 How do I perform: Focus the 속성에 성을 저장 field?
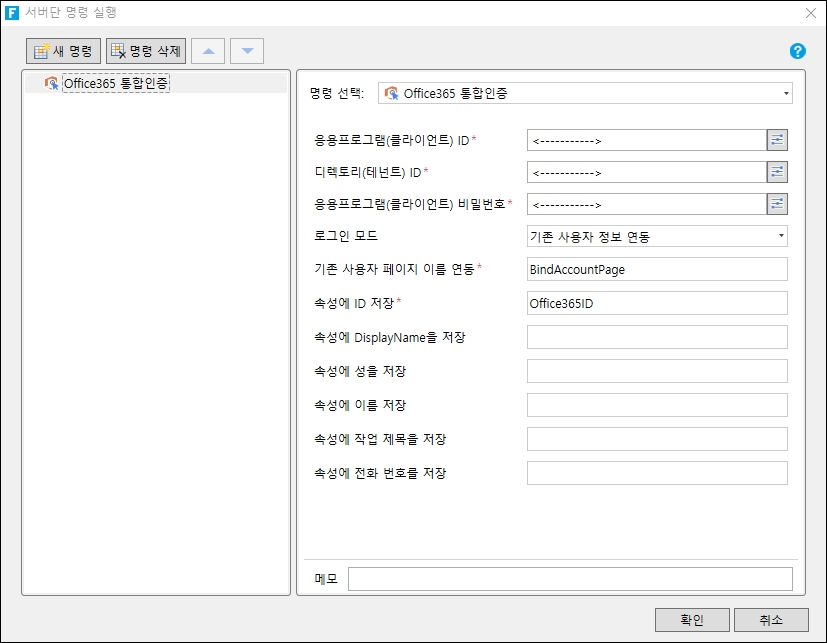[x=657, y=371]
